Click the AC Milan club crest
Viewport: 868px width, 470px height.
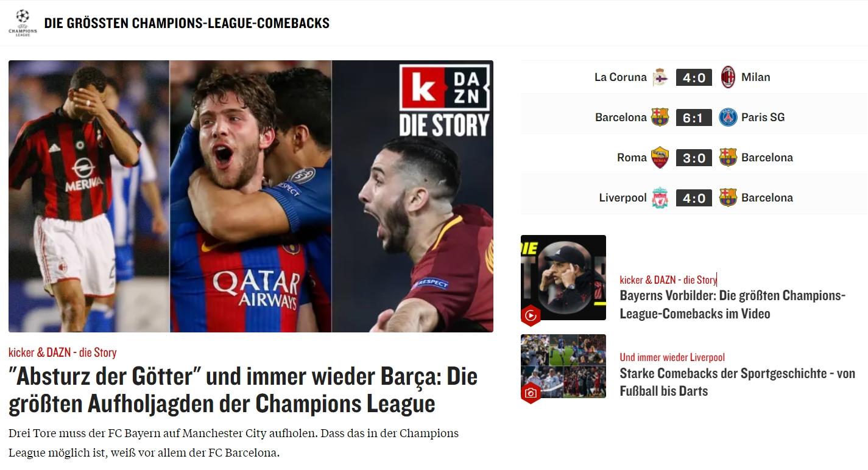pyautogui.click(x=728, y=77)
